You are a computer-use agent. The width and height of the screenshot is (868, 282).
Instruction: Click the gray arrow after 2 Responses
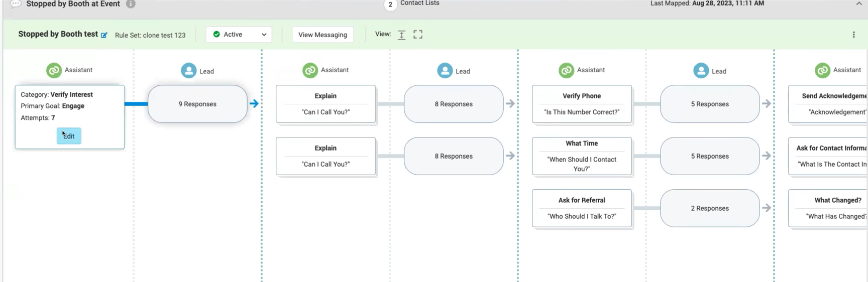click(767, 208)
